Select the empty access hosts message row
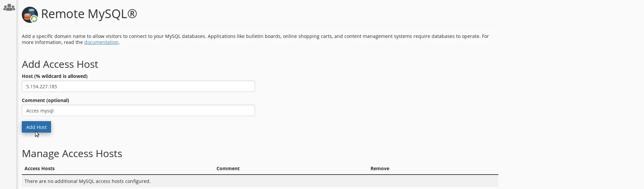644x189 pixels. (x=87, y=181)
